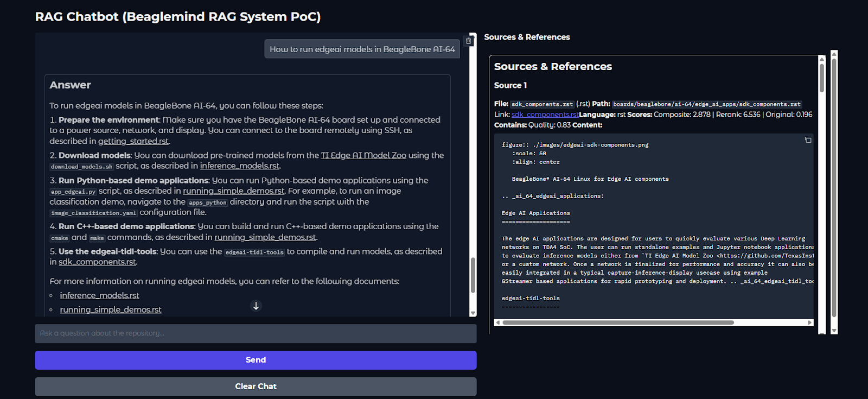Click the 'Source 1' heading

point(510,85)
